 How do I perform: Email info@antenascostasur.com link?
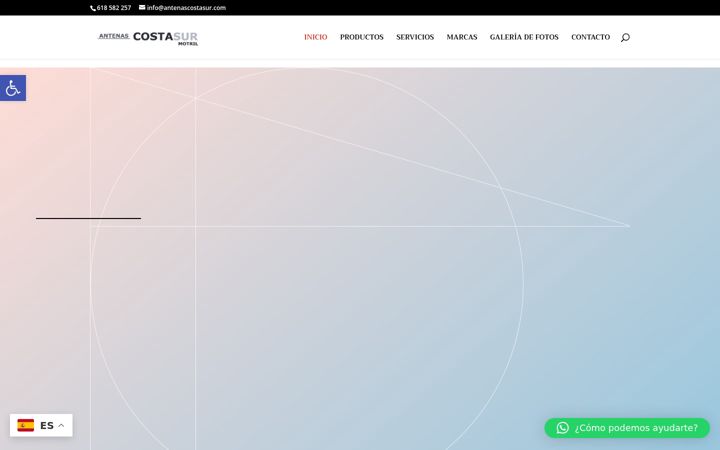click(186, 8)
